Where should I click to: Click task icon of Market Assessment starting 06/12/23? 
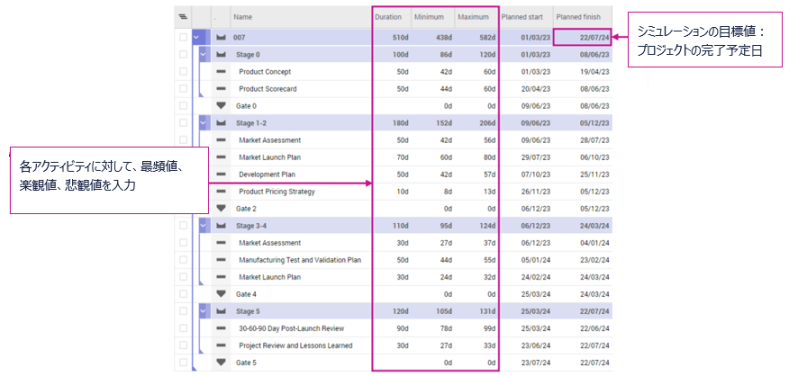pyautogui.click(x=221, y=243)
